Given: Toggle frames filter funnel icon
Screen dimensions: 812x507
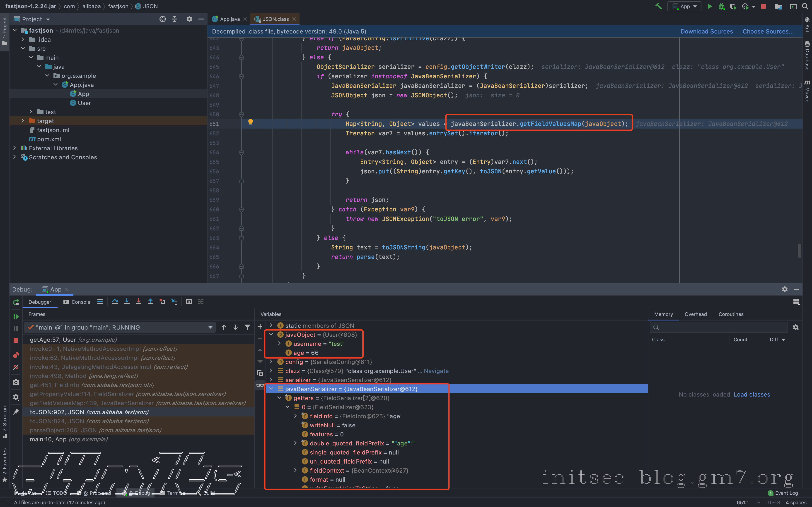Looking at the screenshot, I should (x=247, y=327).
